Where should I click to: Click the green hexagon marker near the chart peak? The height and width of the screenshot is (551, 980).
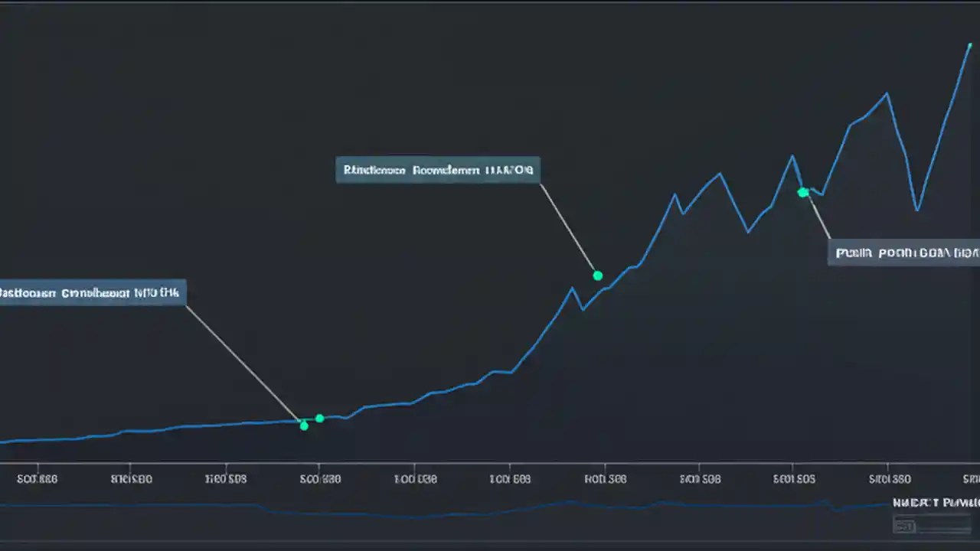click(x=802, y=192)
